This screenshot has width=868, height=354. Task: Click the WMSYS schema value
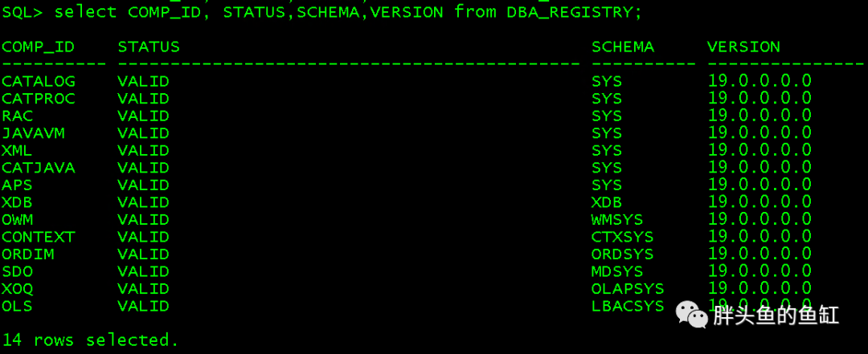pos(617,220)
